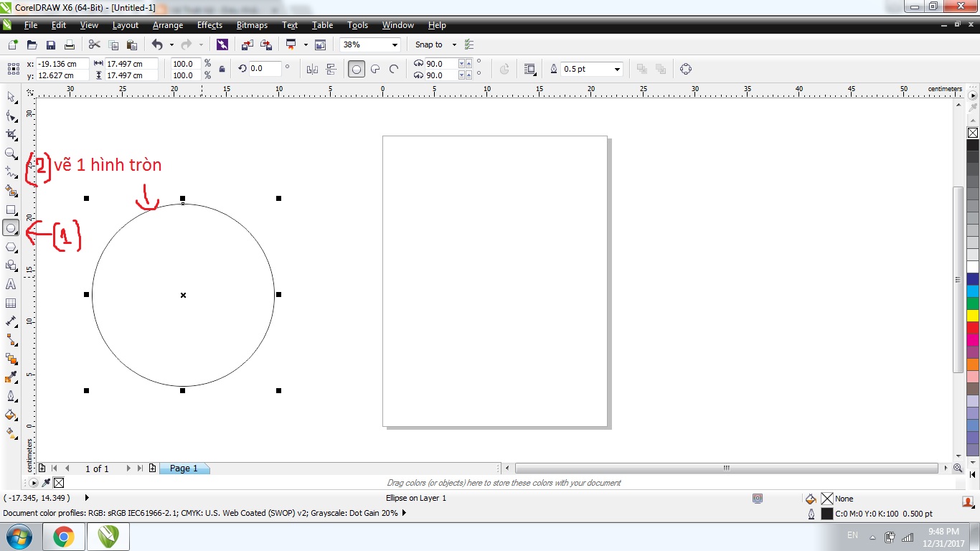980x551 pixels.
Task: Switch ellipse to Arc mode
Action: pos(393,69)
